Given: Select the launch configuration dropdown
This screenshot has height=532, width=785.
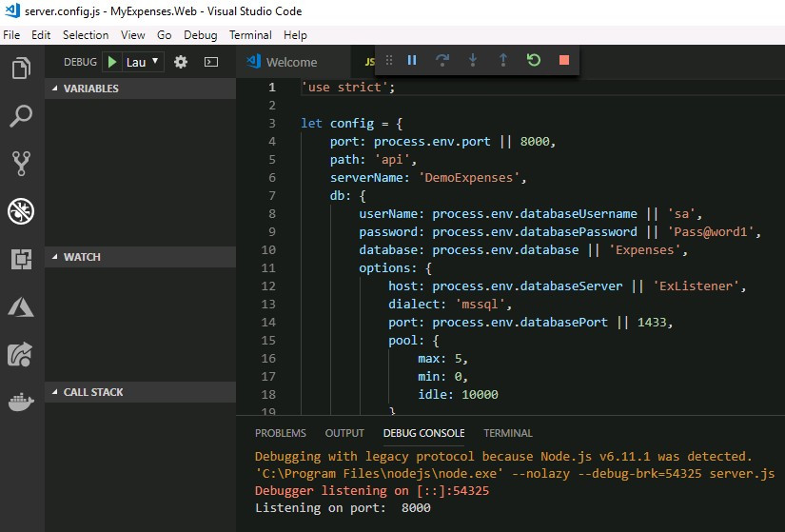Looking at the screenshot, I should pos(142,62).
